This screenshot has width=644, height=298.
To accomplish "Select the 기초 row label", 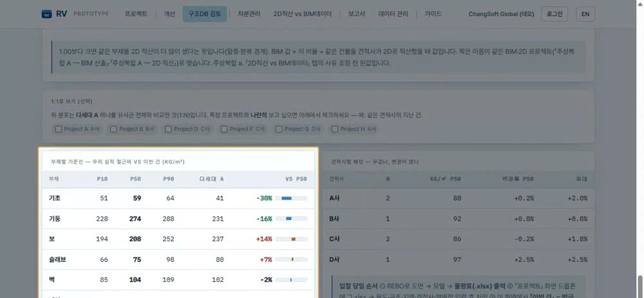I will [x=55, y=198].
